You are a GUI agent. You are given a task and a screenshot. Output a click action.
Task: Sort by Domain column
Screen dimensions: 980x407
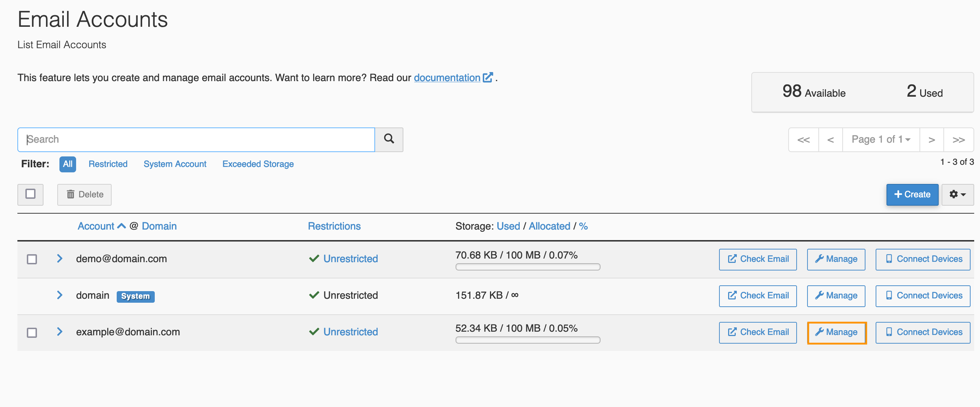tap(159, 226)
